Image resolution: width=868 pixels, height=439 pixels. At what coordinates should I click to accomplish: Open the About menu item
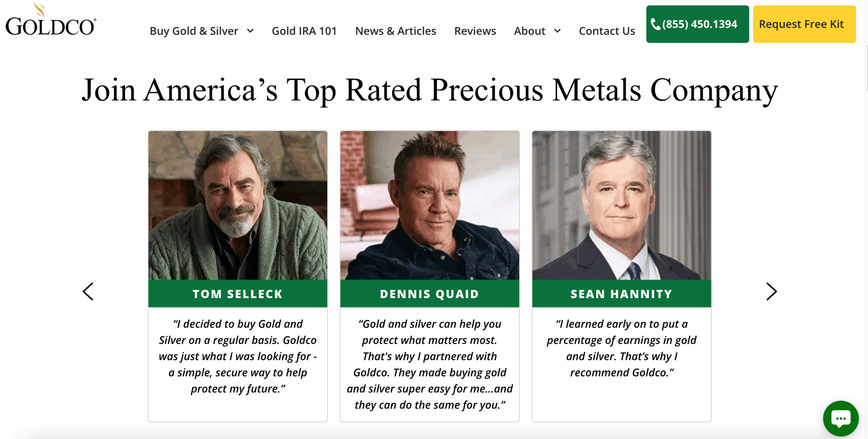(529, 31)
